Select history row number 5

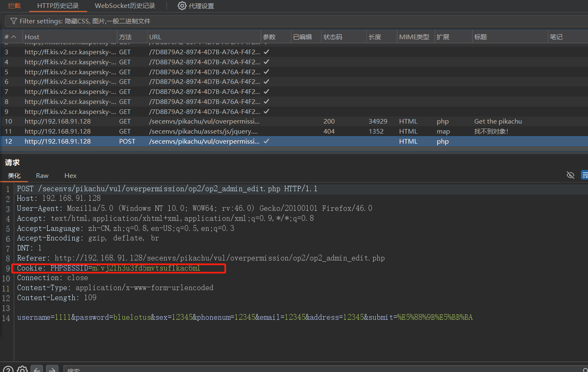(x=294, y=72)
